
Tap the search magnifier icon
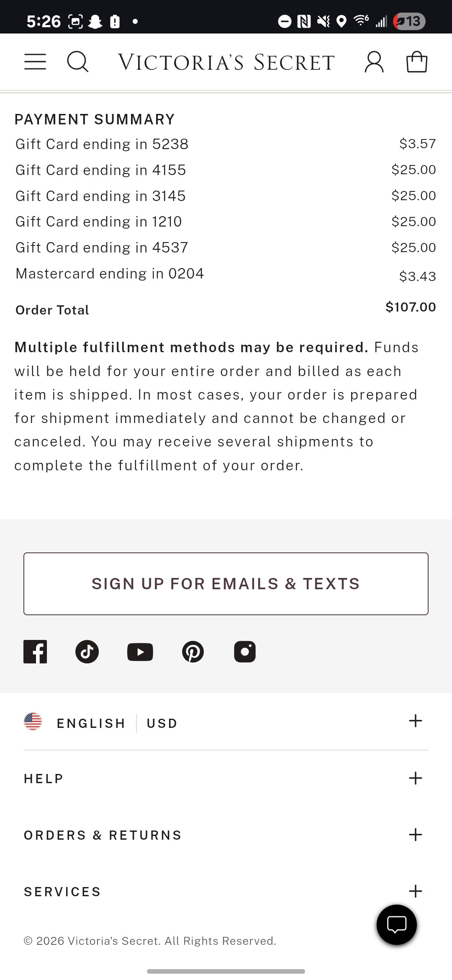[x=78, y=62]
